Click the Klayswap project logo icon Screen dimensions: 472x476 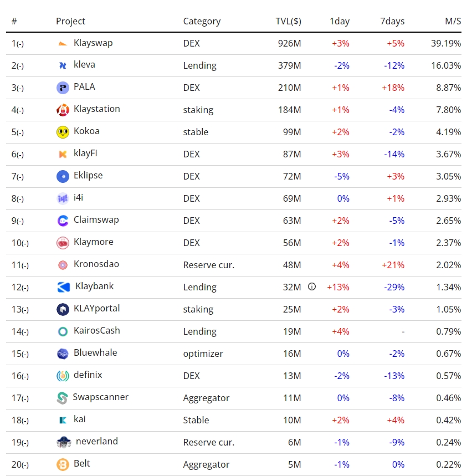63,43
